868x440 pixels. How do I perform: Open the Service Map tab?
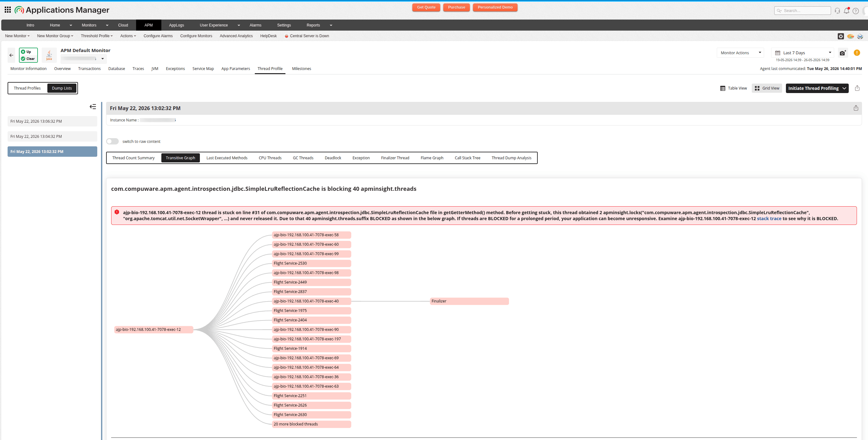203,69
